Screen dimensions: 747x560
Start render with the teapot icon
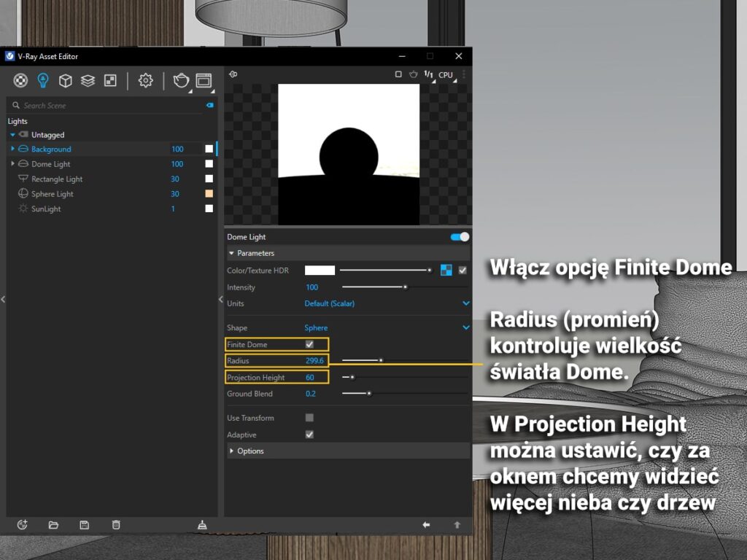180,80
